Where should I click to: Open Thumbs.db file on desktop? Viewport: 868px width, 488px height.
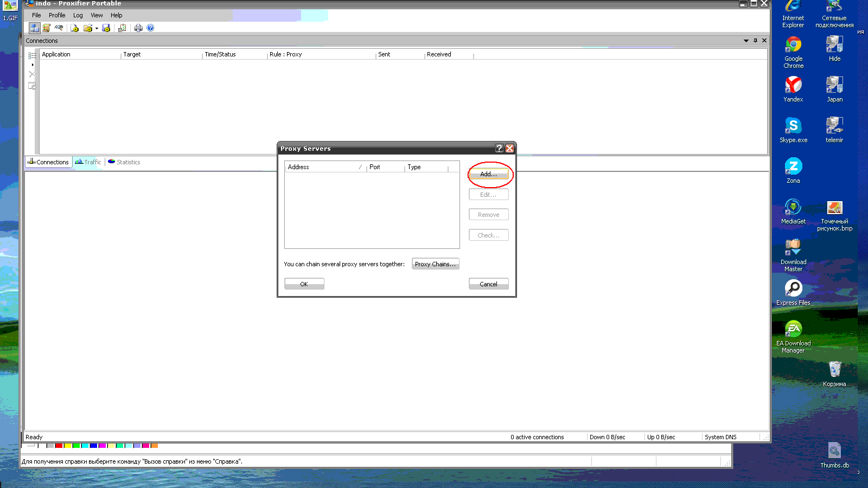[x=834, y=455]
